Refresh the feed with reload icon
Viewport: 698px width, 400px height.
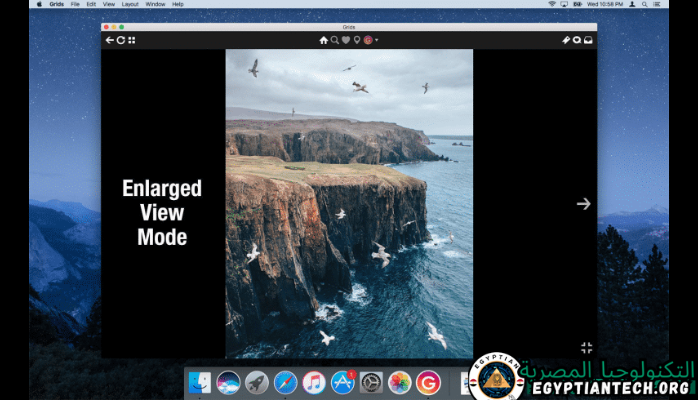pyautogui.click(x=121, y=40)
